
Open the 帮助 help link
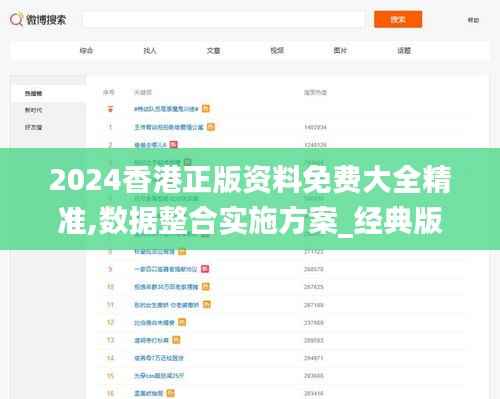coord(473,20)
